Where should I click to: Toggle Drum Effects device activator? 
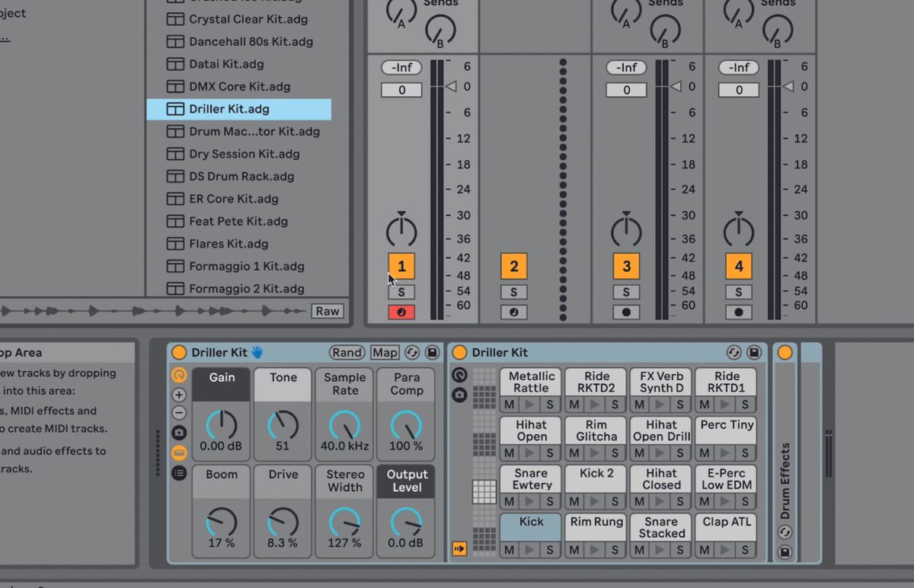(x=785, y=353)
